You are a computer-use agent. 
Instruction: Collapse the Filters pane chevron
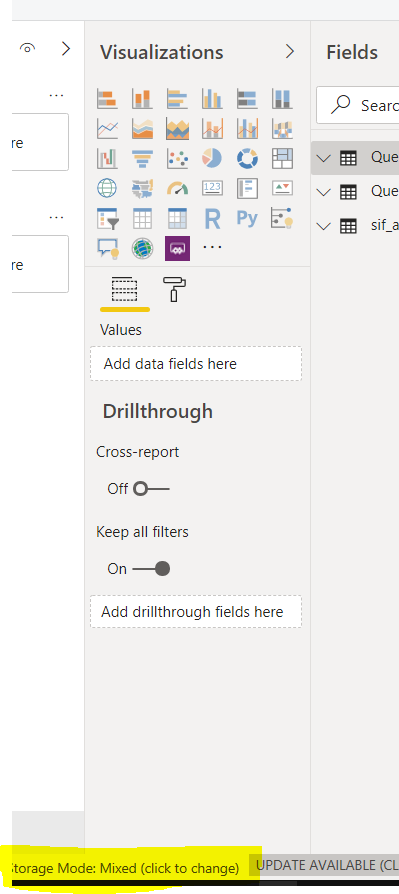66,48
